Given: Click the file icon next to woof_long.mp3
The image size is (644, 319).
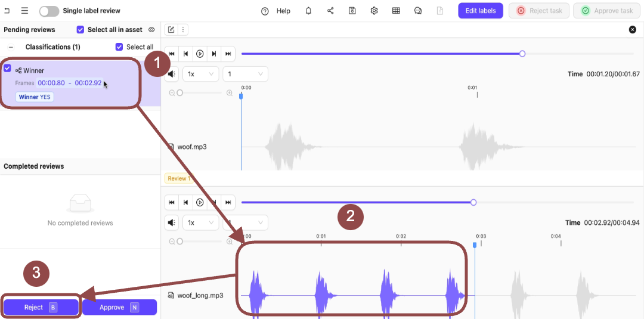Looking at the screenshot, I should click(171, 295).
